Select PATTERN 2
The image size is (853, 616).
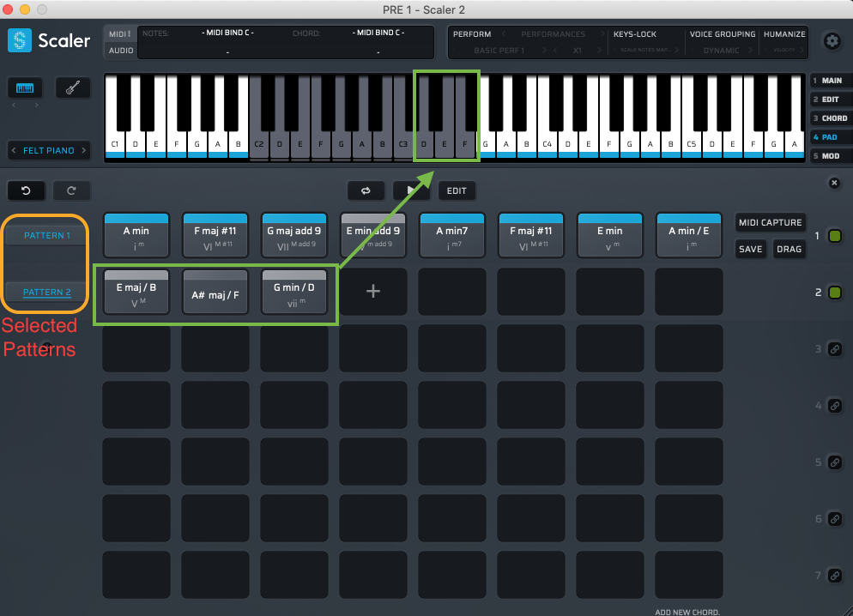pyautogui.click(x=47, y=292)
